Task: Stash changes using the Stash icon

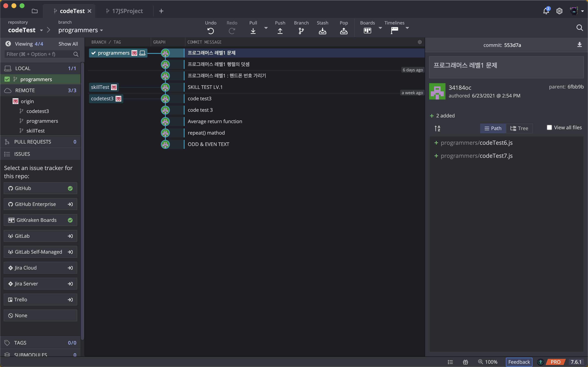Action: click(x=322, y=31)
